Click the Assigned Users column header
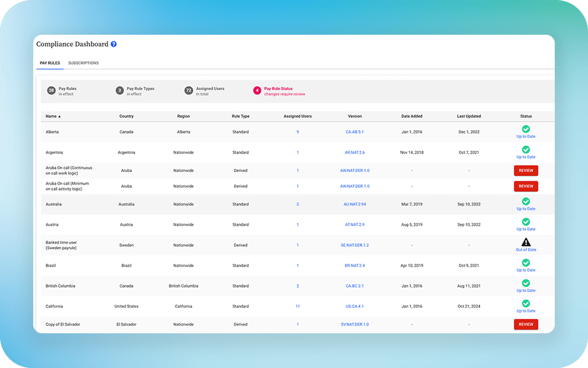The width and height of the screenshot is (588, 368). coord(297,116)
